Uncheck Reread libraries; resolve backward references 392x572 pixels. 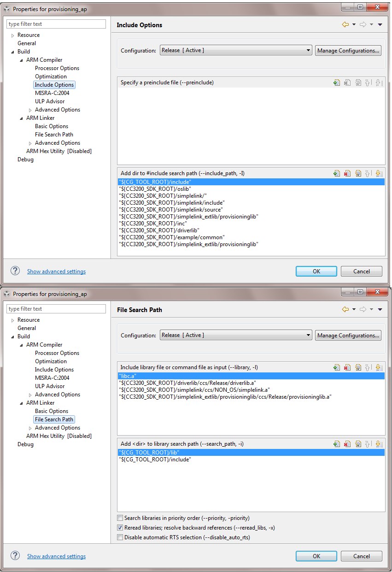(120, 528)
